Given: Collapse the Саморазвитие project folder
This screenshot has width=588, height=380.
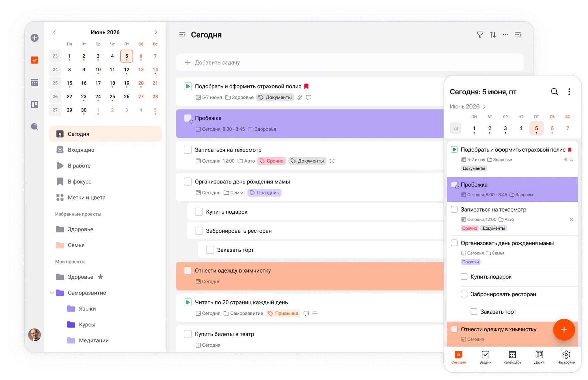Looking at the screenshot, I should pyautogui.click(x=52, y=293).
